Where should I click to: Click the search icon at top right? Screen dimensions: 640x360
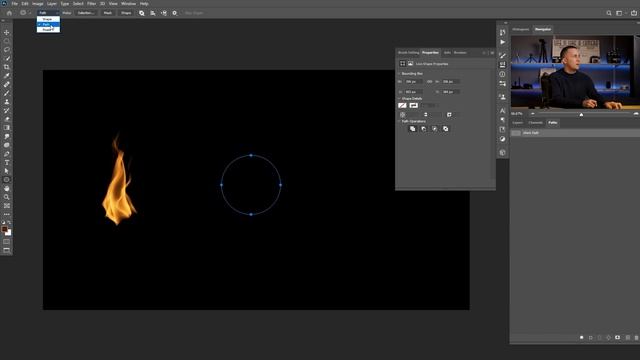tap(609, 13)
